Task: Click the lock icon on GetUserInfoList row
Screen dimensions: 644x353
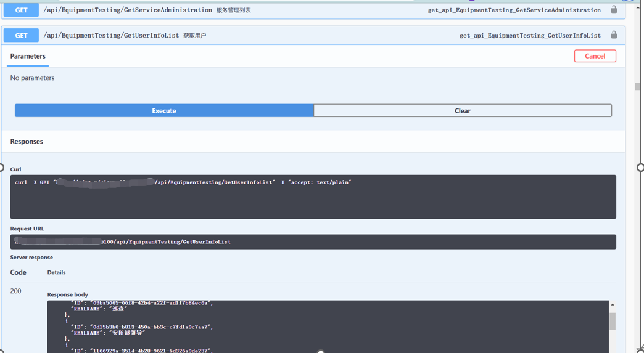Action: [614, 35]
